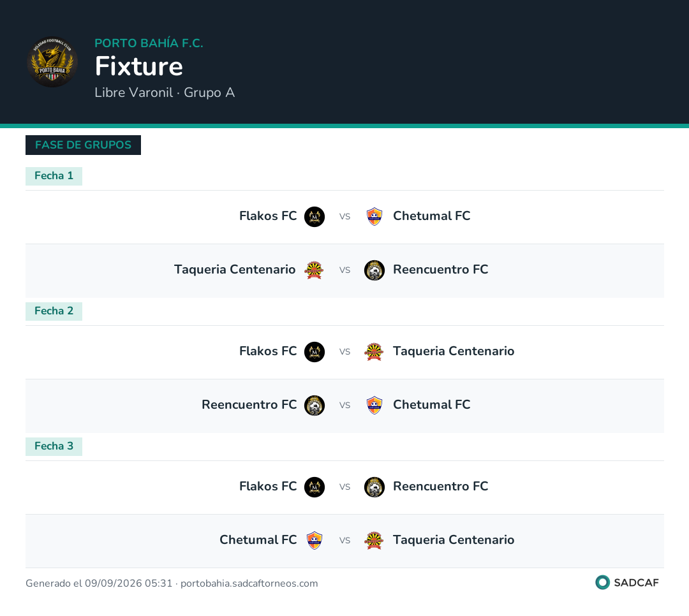Click Chetumal FC shield in Fecha 3
Screen dimensions: 689x616
point(315,540)
